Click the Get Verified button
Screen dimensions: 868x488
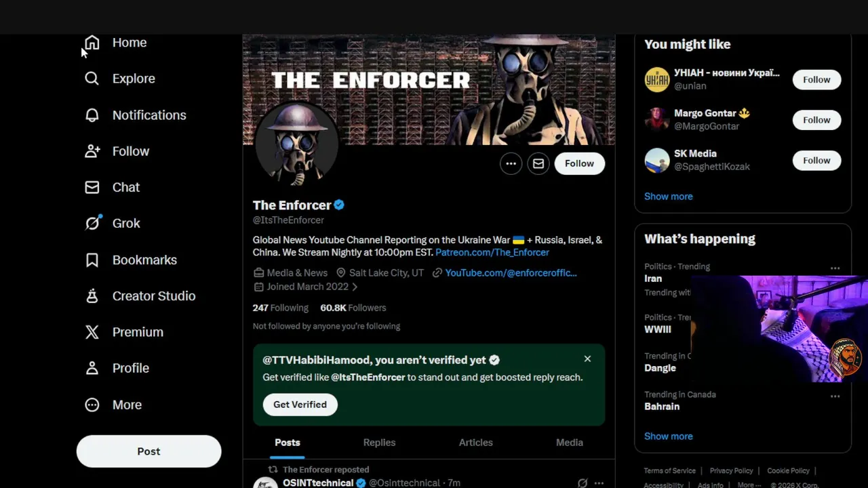click(x=300, y=405)
